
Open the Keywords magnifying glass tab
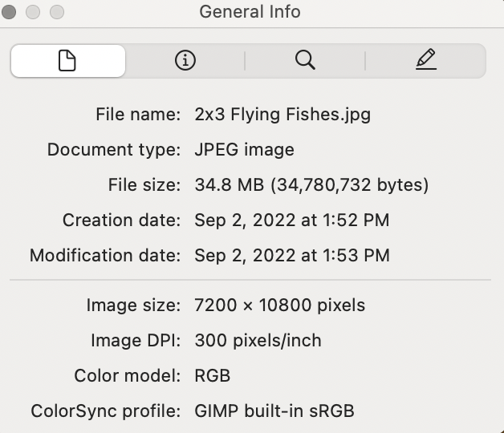click(x=305, y=61)
